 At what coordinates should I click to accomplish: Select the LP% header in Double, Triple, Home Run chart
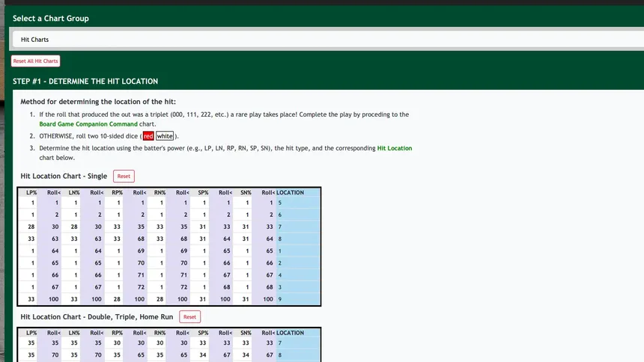pyautogui.click(x=31, y=333)
